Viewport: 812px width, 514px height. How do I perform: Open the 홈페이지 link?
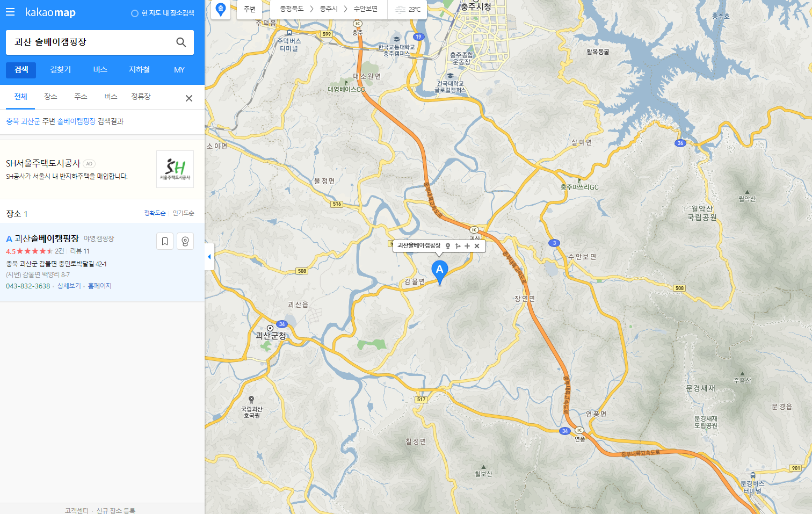[99, 286]
